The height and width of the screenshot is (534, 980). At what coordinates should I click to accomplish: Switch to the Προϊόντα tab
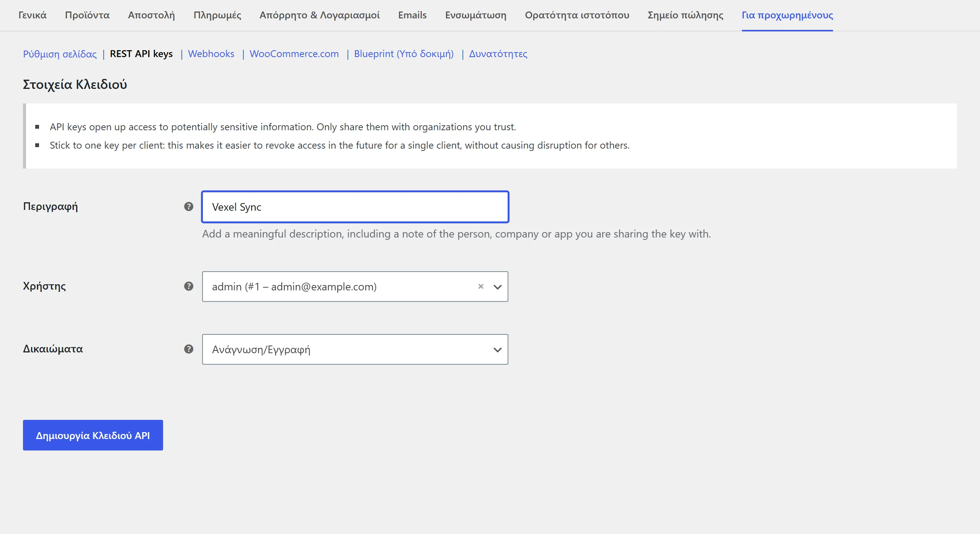[x=87, y=15]
